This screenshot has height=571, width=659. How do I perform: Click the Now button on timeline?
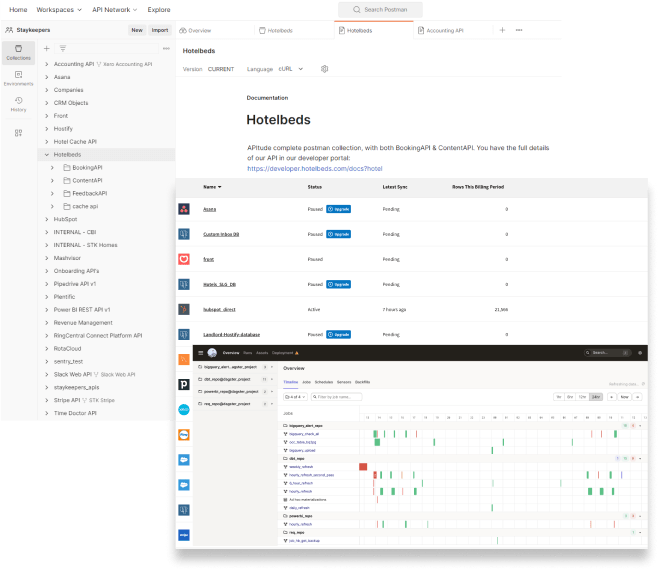tap(625, 397)
